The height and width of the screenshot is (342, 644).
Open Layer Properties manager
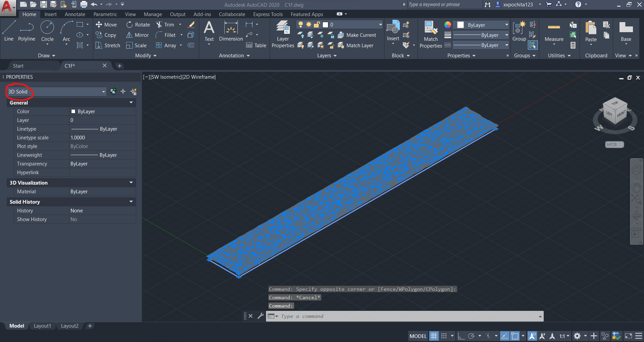tap(283, 34)
